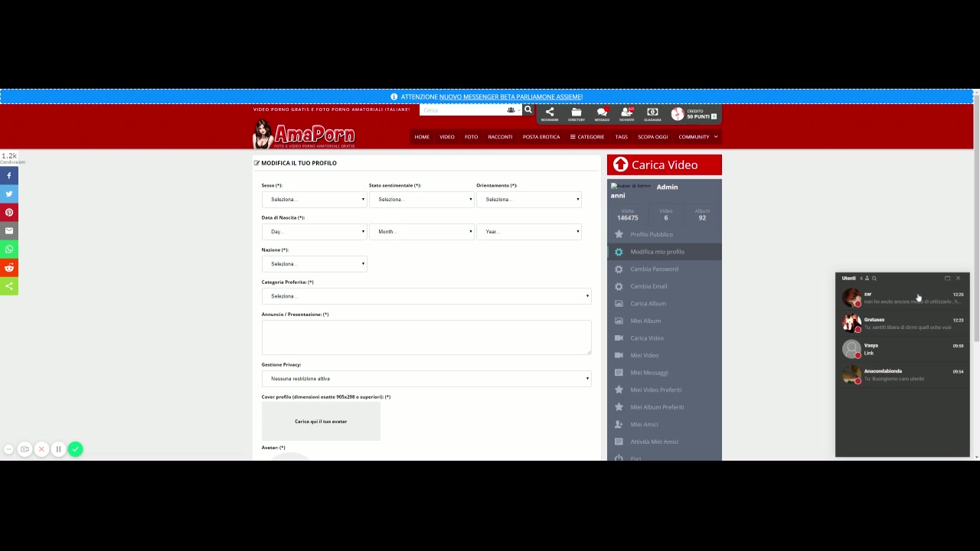Click the green checkmark recording button
This screenshot has height=551, width=980.
click(75, 449)
